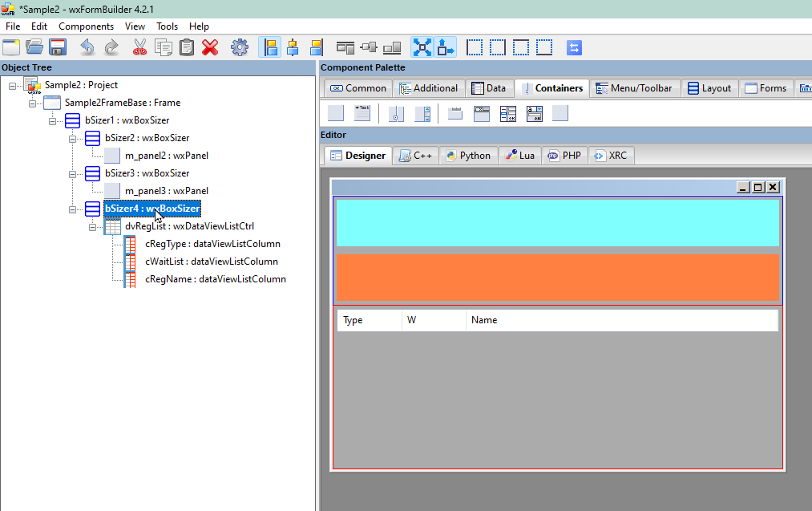Collapse the dvRegList tree node

pos(94,227)
